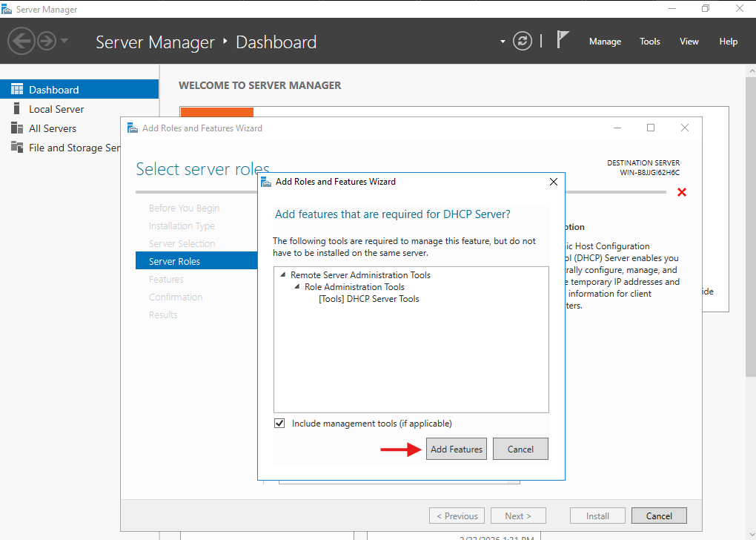Select [Tools] DHCP Server Tools entry
Screen dimensions: 756x540
point(369,299)
